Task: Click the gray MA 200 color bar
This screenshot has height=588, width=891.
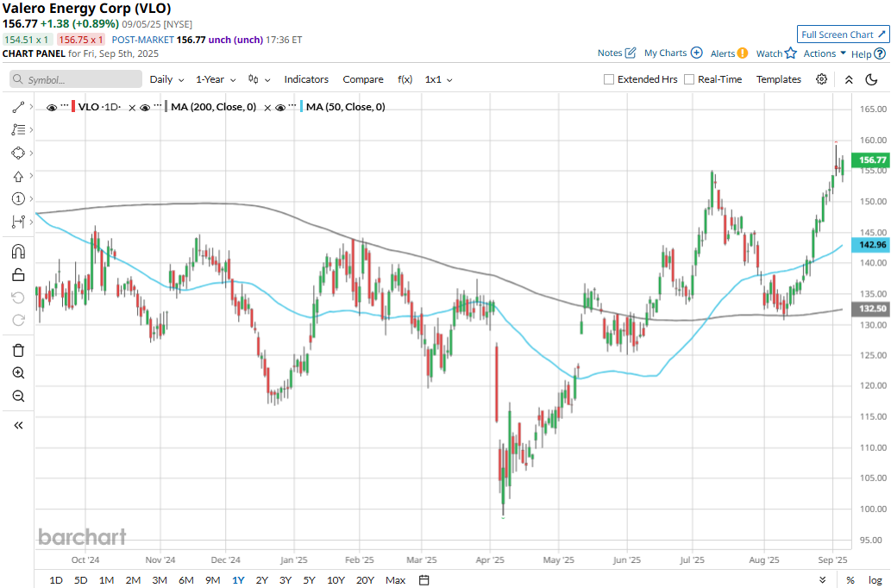Action: [x=166, y=107]
